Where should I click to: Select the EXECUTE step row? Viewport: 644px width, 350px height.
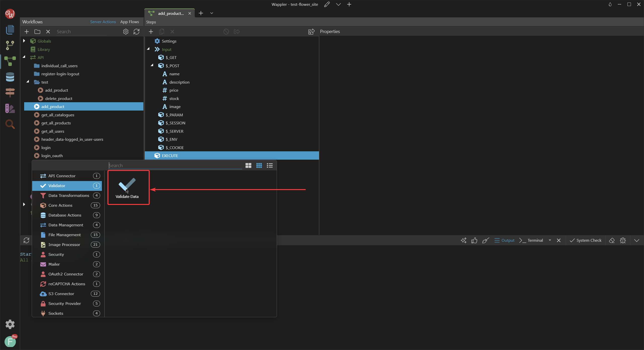232,156
